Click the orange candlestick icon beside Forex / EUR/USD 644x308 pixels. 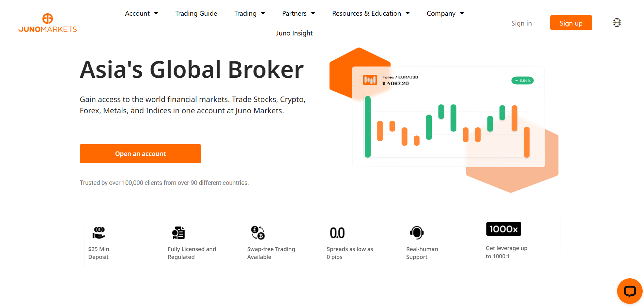pos(370,80)
